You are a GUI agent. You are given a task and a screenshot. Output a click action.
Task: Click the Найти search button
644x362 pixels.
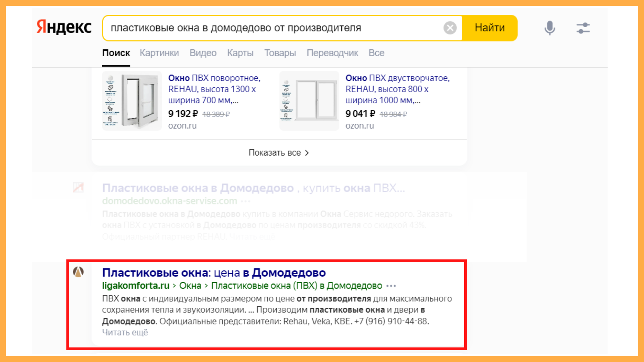click(x=489, y=28)
